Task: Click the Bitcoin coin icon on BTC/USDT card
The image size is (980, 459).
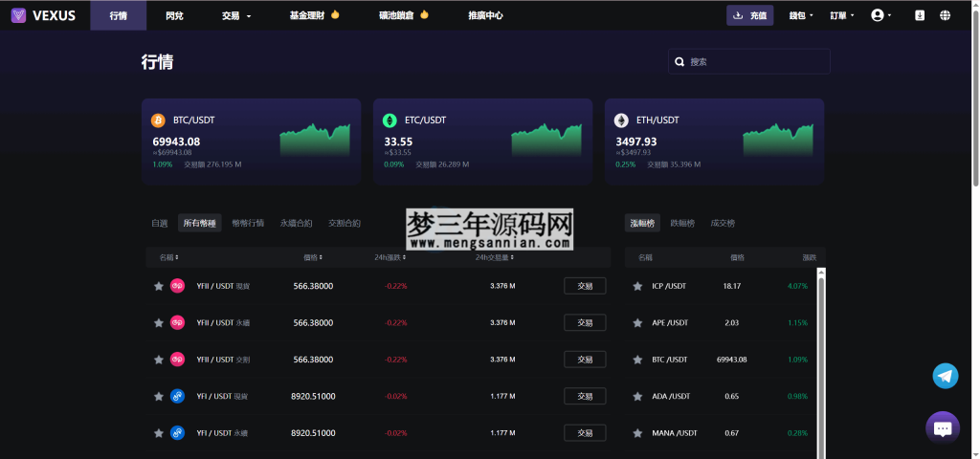Action: coord(158,120)
